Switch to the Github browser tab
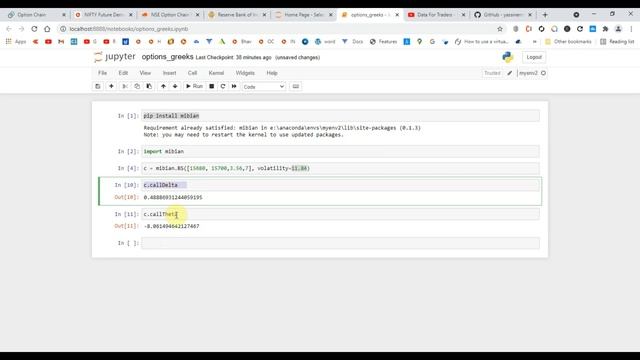 tap(502, 15)
